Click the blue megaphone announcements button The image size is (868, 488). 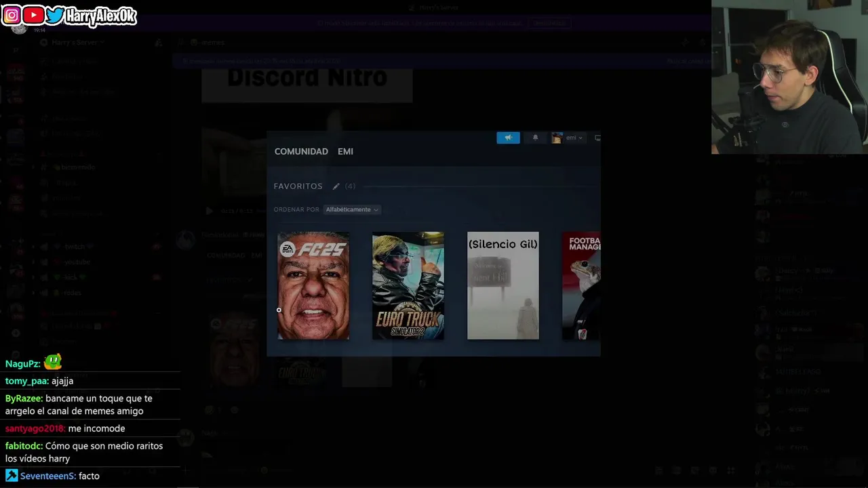508,138
